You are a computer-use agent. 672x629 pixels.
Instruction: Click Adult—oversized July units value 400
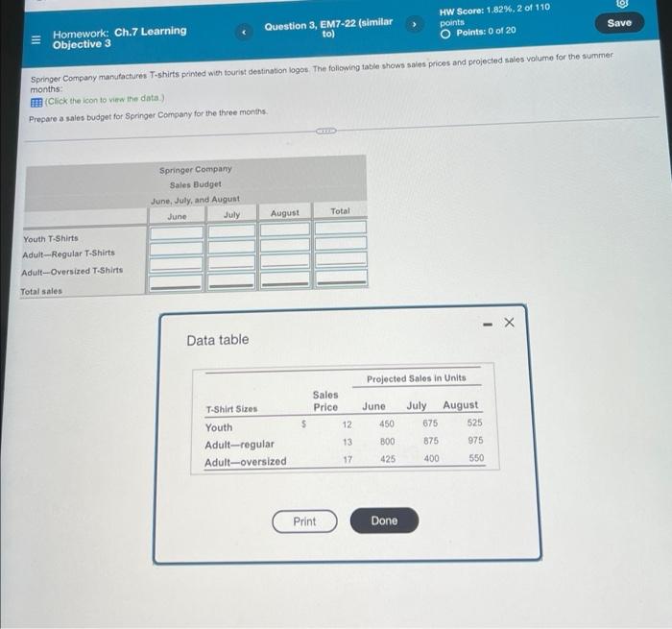click(x=432, y=458)
